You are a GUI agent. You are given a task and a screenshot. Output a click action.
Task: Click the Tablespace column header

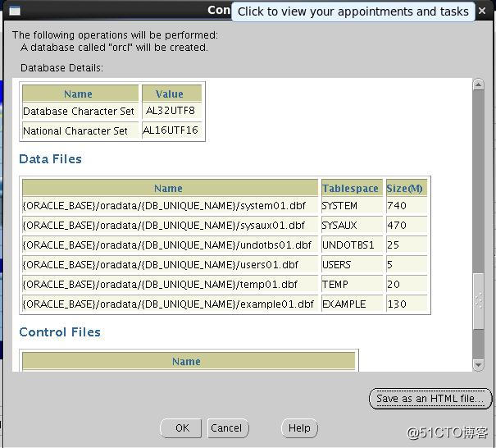tap(352, 188)
